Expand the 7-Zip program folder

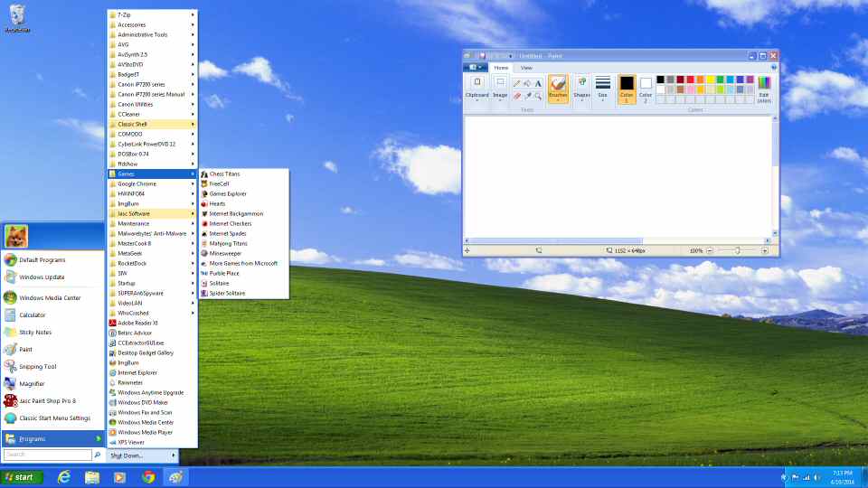pyautogui.click(x=152, y=15)
